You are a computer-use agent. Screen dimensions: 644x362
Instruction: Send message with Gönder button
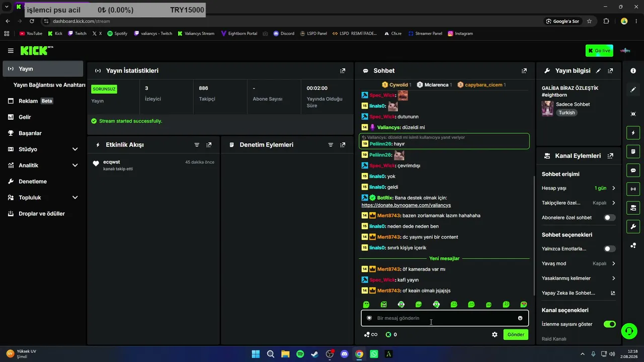click(x=516, y=334)
